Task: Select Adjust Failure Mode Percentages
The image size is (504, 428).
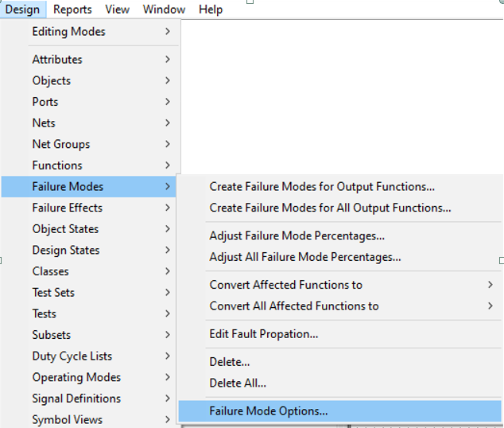Action: 339,235
